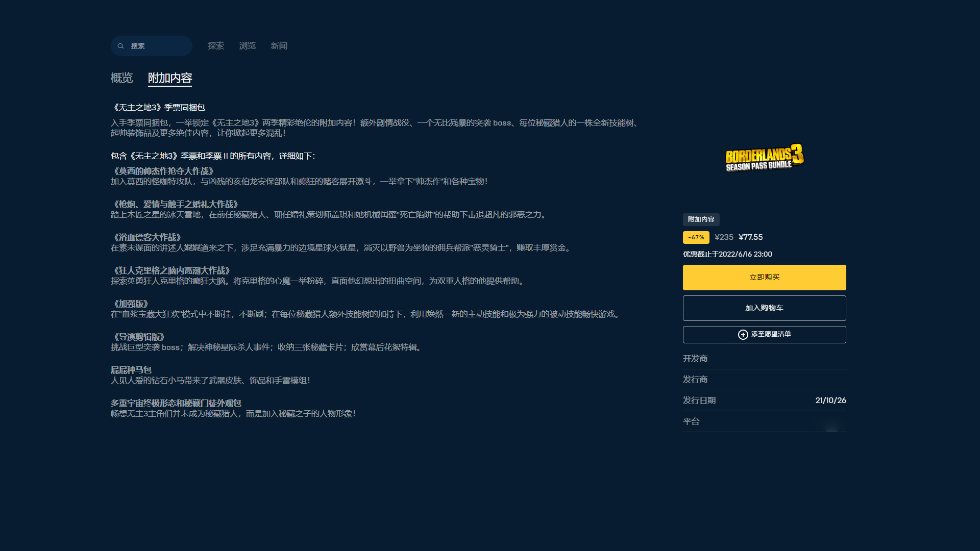Click the 立即购买 button
The width and height of the screenshot is (980, 551).
765,278
